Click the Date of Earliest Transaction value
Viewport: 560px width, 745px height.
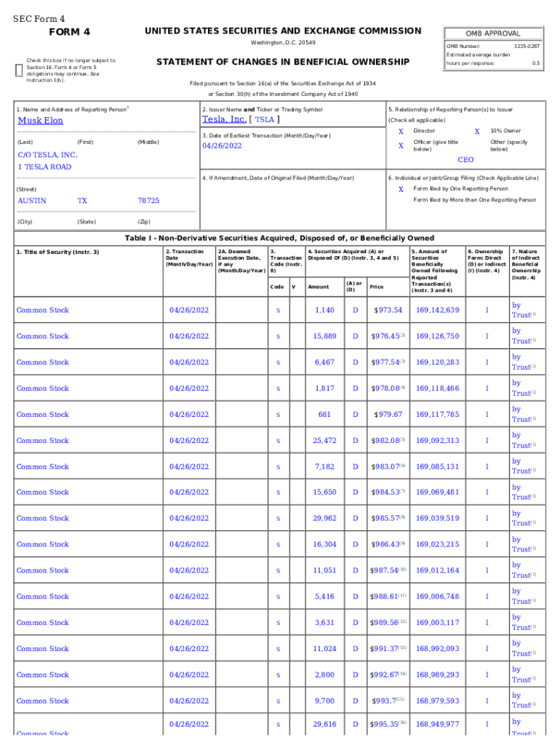[x=222, y=146]
